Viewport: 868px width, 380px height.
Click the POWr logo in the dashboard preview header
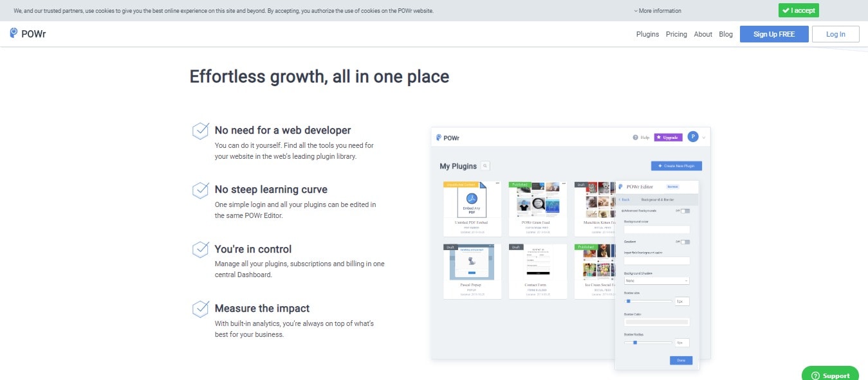(x=448, y=138)
